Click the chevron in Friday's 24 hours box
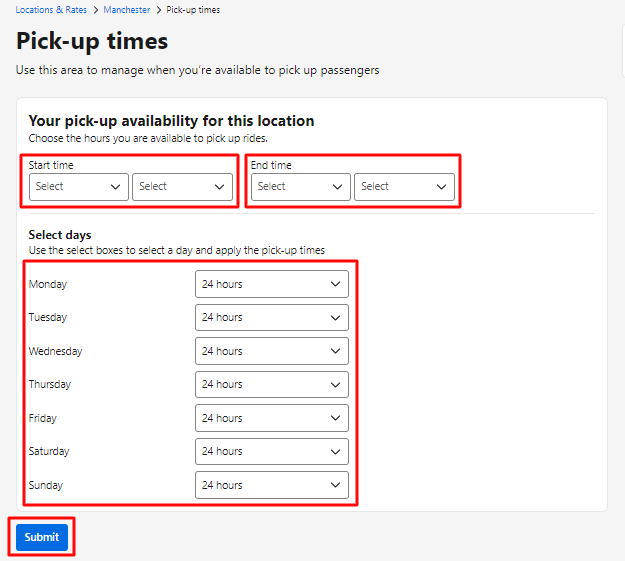This screenshot has height=561, width=625. point(336,418)
